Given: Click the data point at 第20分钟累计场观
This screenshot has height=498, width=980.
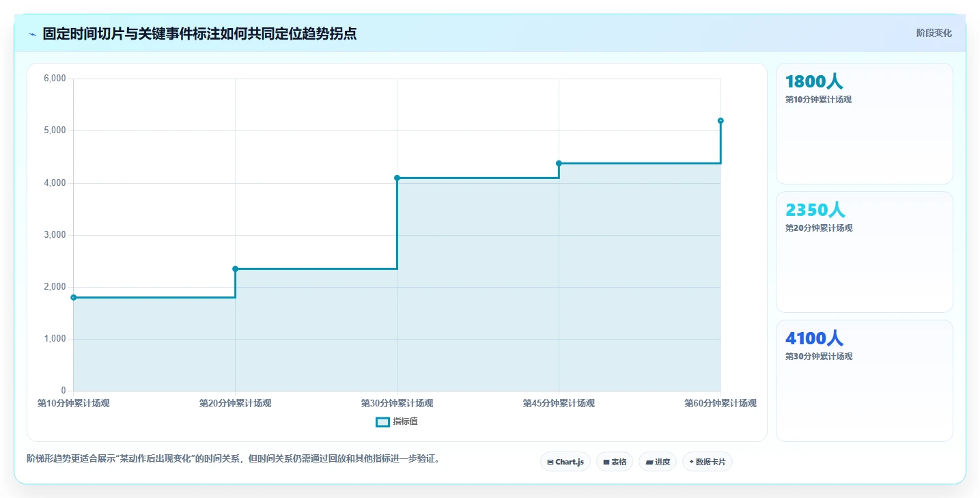Looking at the screenshot, I should click(x=236, y=268).
